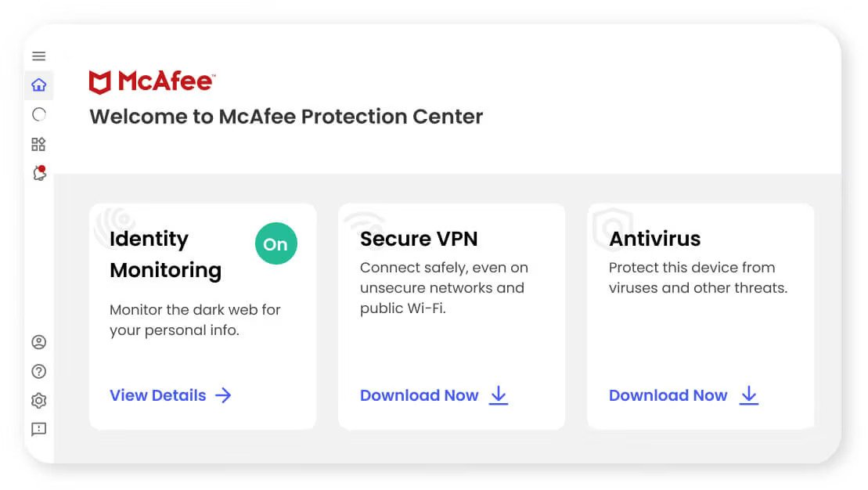Viewport: 868px width, 490px height.
Task: Open the feedback chat icon in sidebar
Action: pos(38,429)
